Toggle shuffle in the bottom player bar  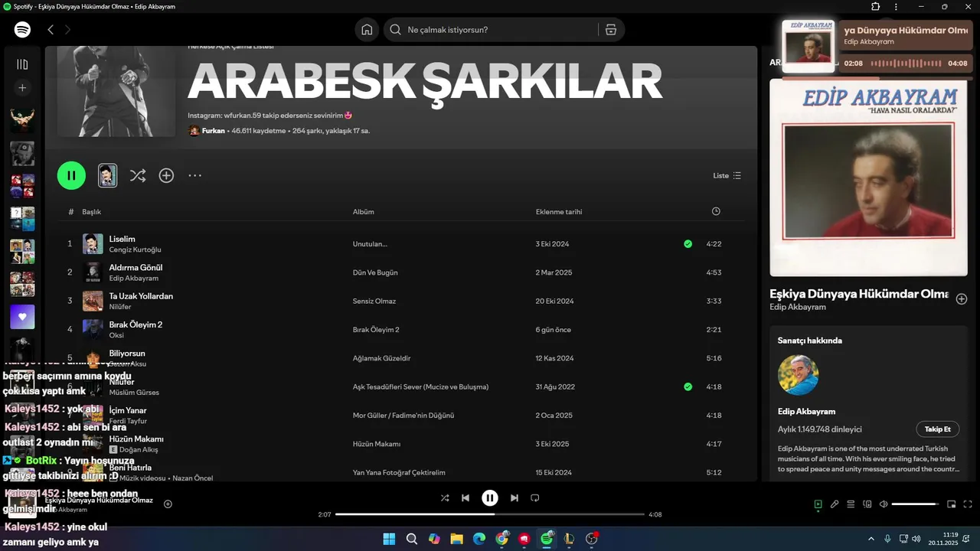coord(445,498)
